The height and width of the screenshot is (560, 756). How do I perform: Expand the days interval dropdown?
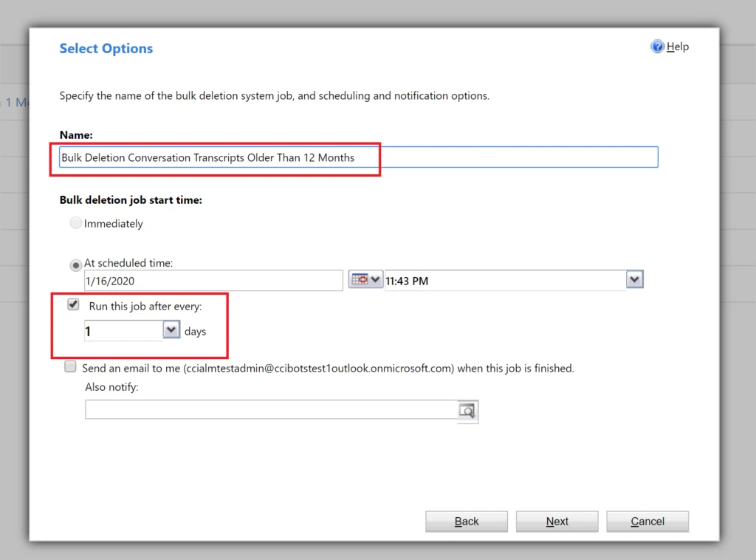tap(171, 330)
